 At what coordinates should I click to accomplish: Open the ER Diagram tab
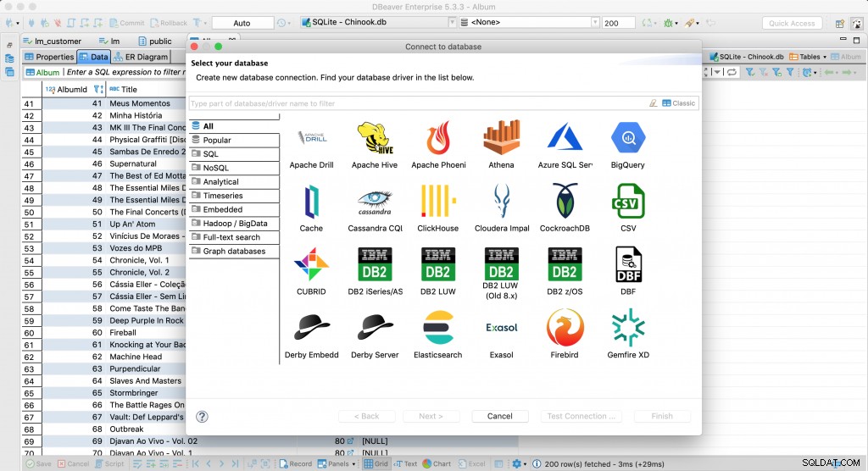(x=141, y=57)
